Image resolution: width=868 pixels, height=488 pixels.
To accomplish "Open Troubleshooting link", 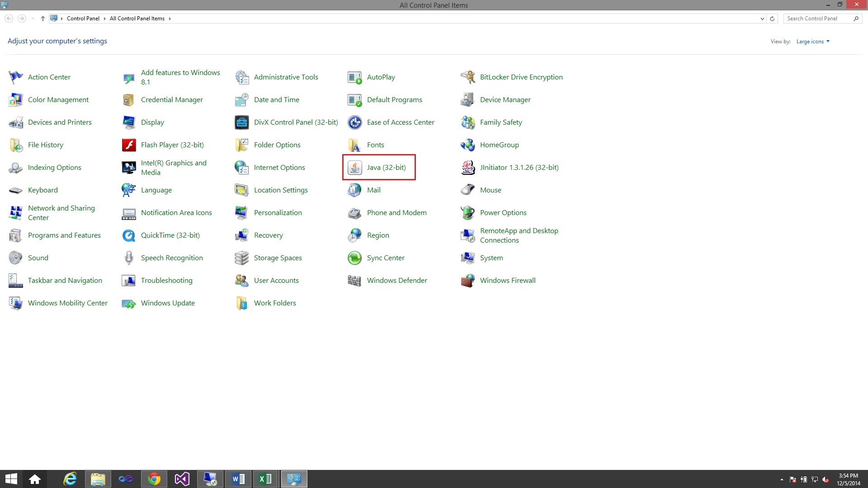I will click(x=166, y=281).
